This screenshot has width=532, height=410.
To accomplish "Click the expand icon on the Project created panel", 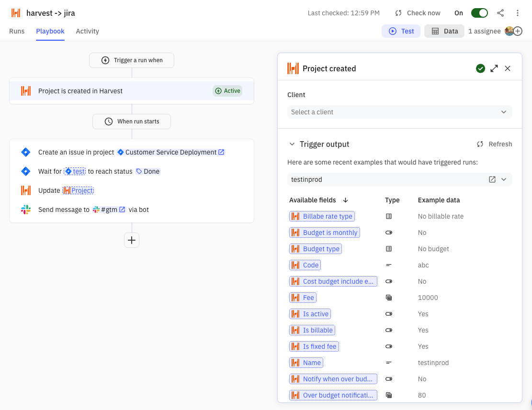I will click(494, 68).
